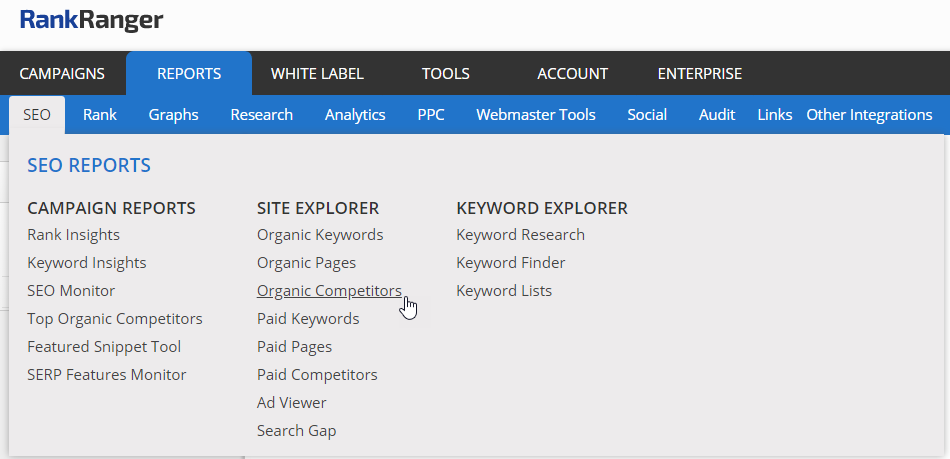Open the Enterprise menu
The width and height of the screenshot is (950, 459).
[700, 74]
